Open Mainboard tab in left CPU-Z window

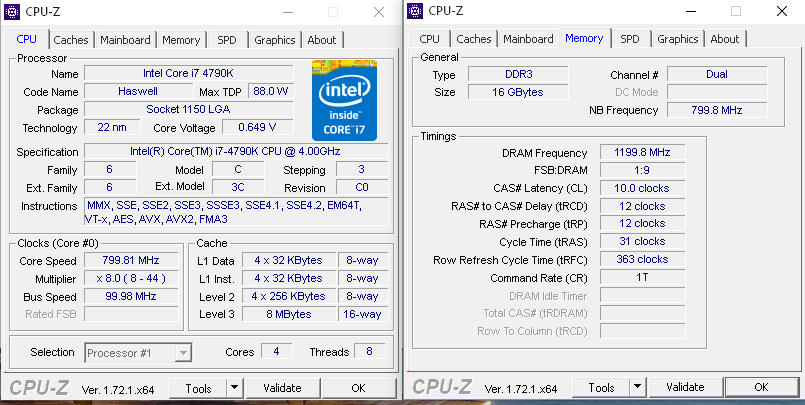click(x=125, y=40)
